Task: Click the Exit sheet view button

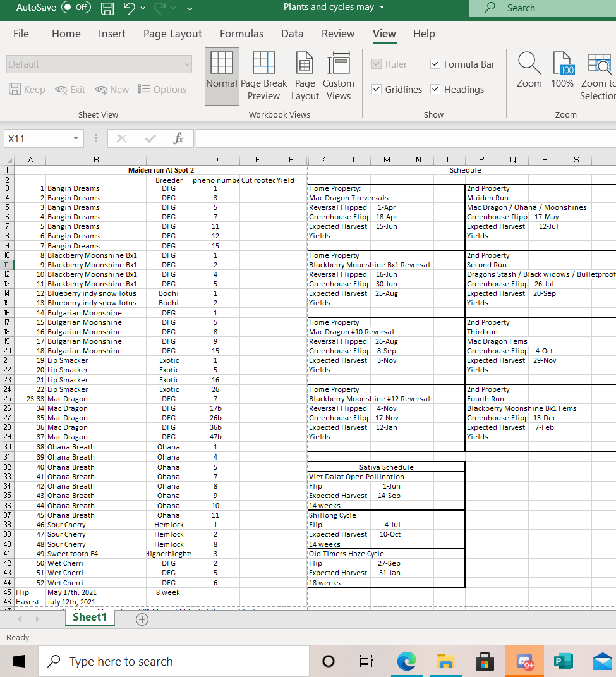Action: [70, 89]
